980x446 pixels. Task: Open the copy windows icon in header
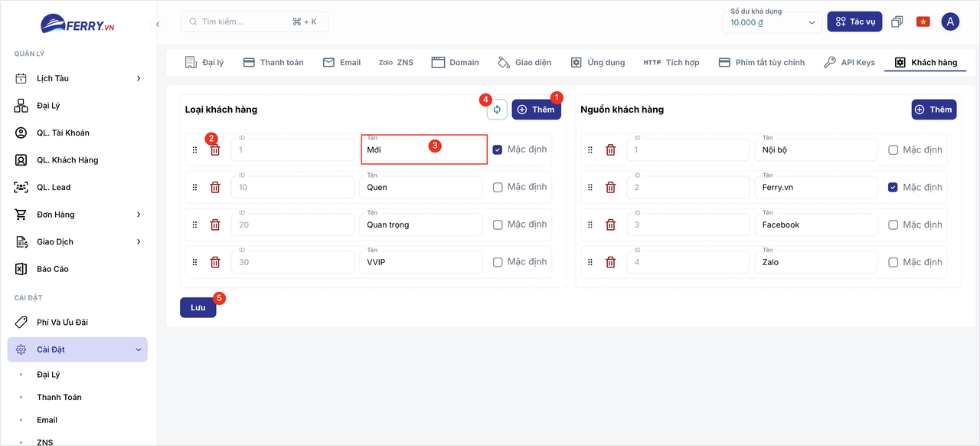coord(897,21)
